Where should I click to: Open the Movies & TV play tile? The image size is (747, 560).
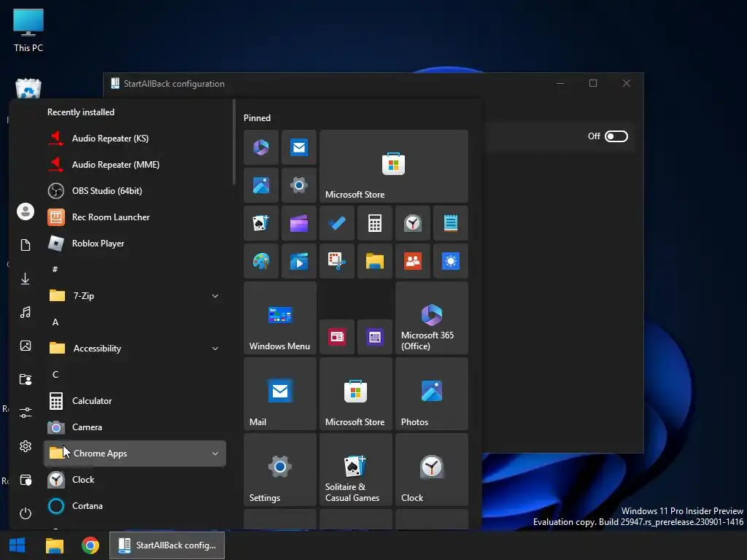[x=299, y=261]
